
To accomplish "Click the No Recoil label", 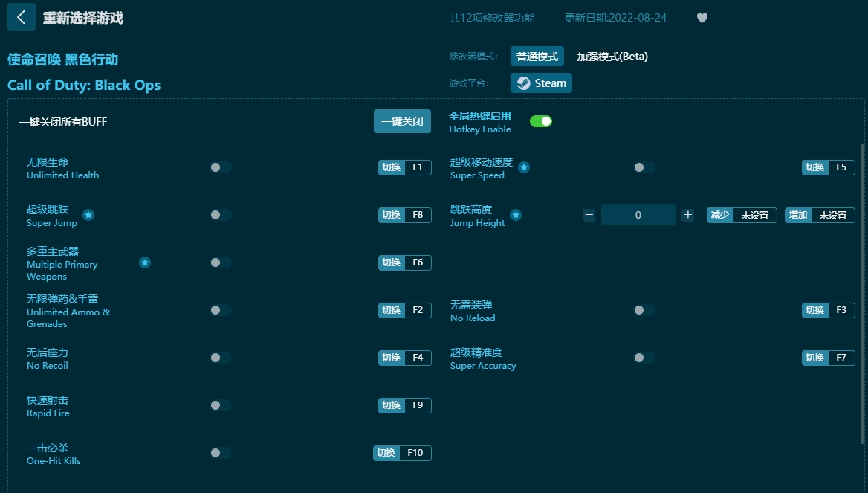I will (x=48, y=366).
